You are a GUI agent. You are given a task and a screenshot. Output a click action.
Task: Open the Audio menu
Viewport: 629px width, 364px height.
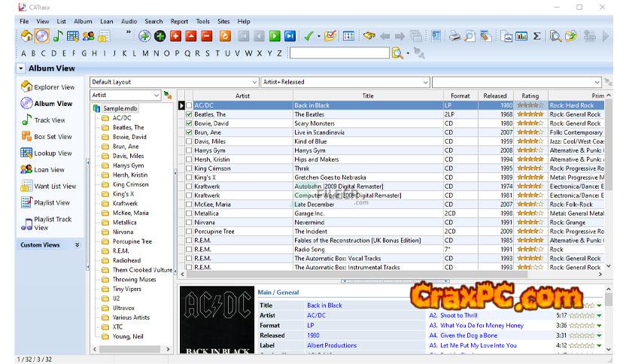click(129, 22)
